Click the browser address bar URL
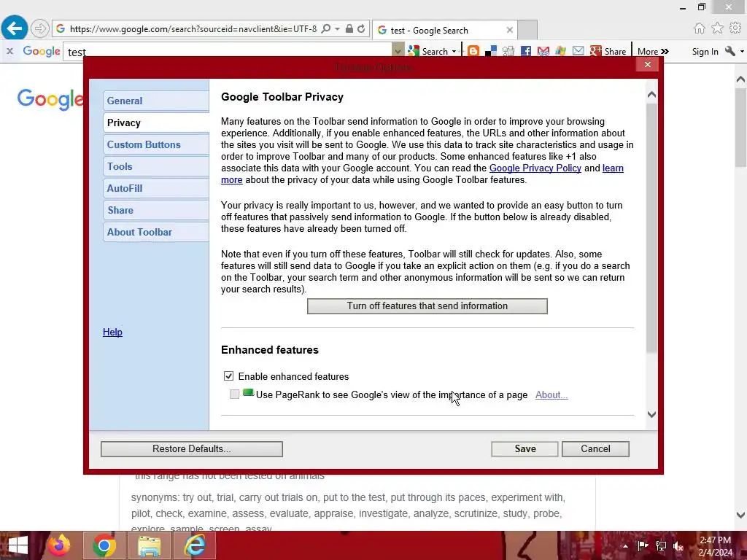This screenshot has height=560, width=747. (x=193, y=29)
